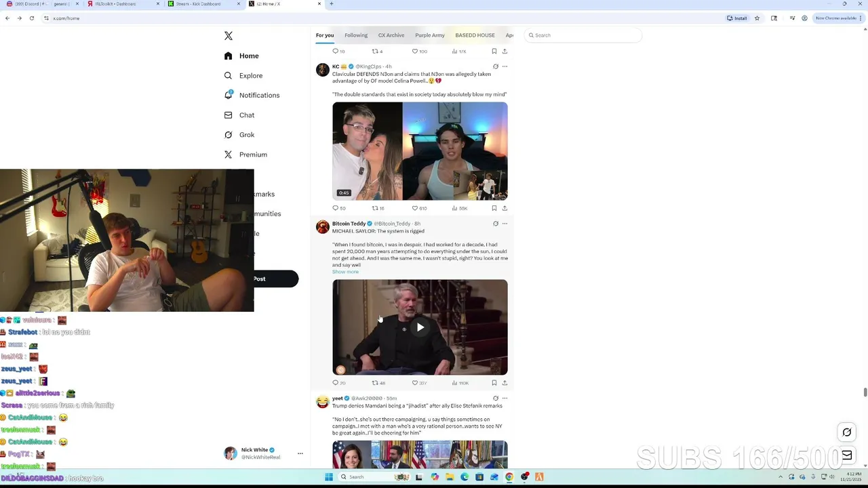Open Explore in the sidebar
The image size is (868, 488).
pyautogui.click(x=243, y=75)
